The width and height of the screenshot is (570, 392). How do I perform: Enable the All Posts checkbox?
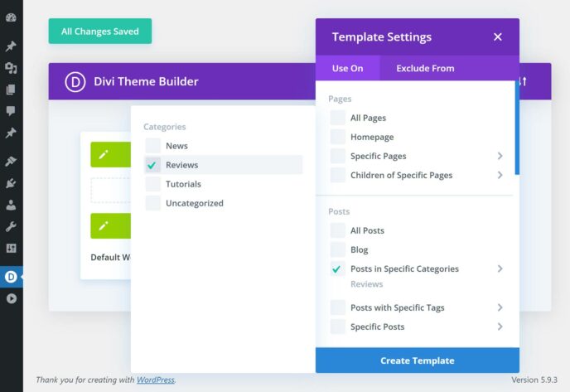(x=338, y=230)
